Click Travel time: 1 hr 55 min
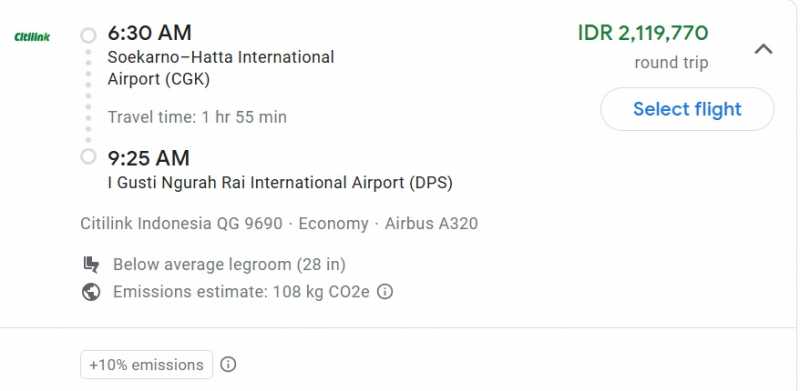Image resolution: width=800 pixels, height=391 pixels. click(197, 117)
